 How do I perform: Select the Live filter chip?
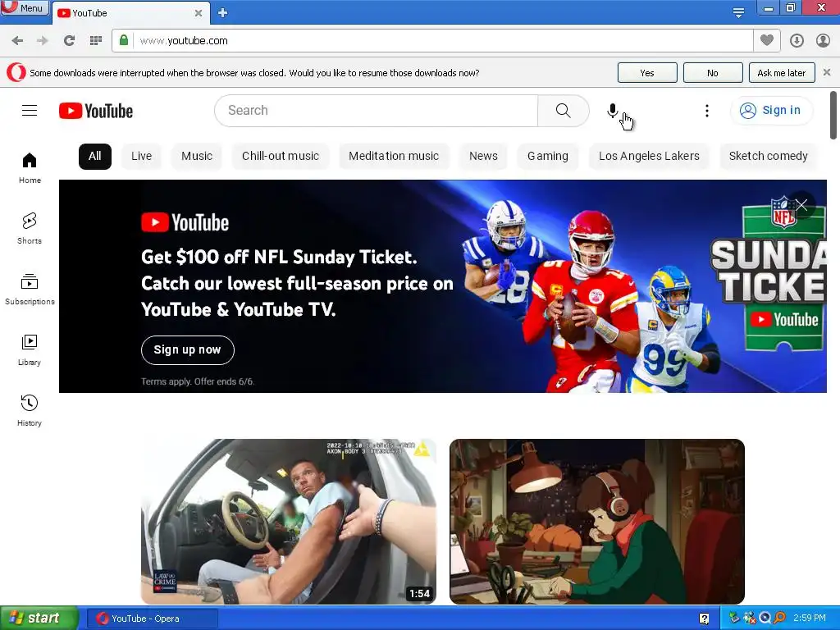pyautogui.click(x=141, y=157)
